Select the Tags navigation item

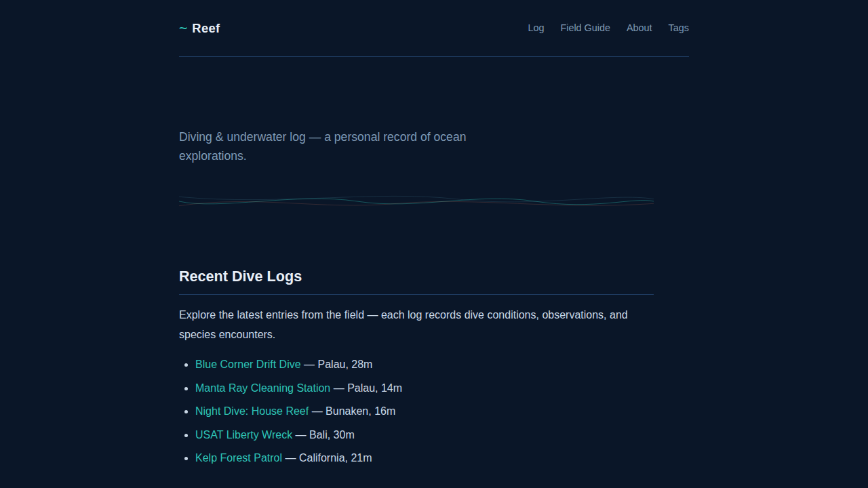678,28
